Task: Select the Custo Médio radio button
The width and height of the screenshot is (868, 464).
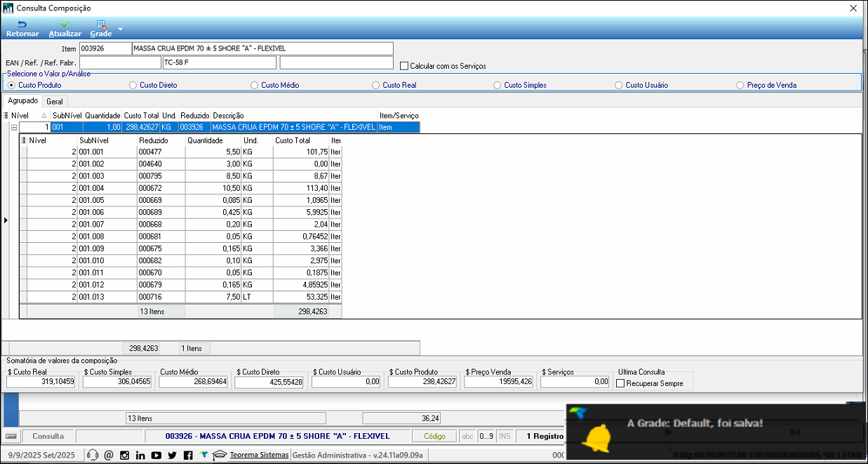Action: click(x=255, y=85)
